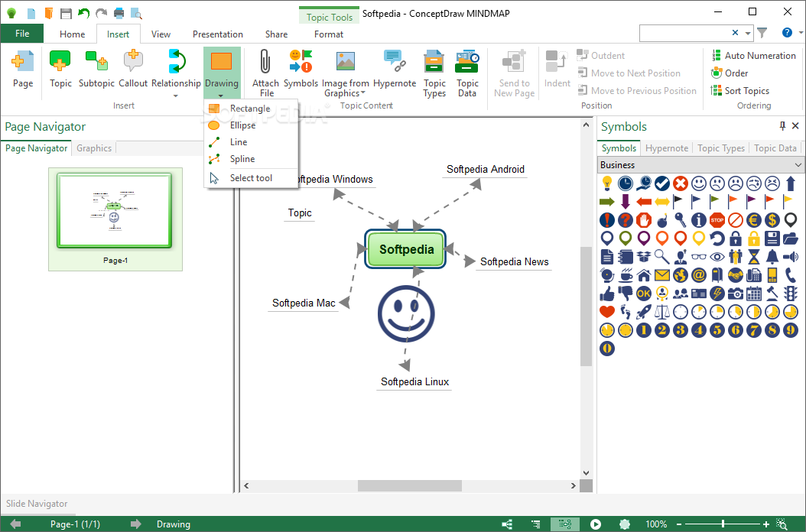The height and width of the screenshot is (532, 806).
Task: Click the filter funnel icon near search box
Action: click(x=762, y=32)
